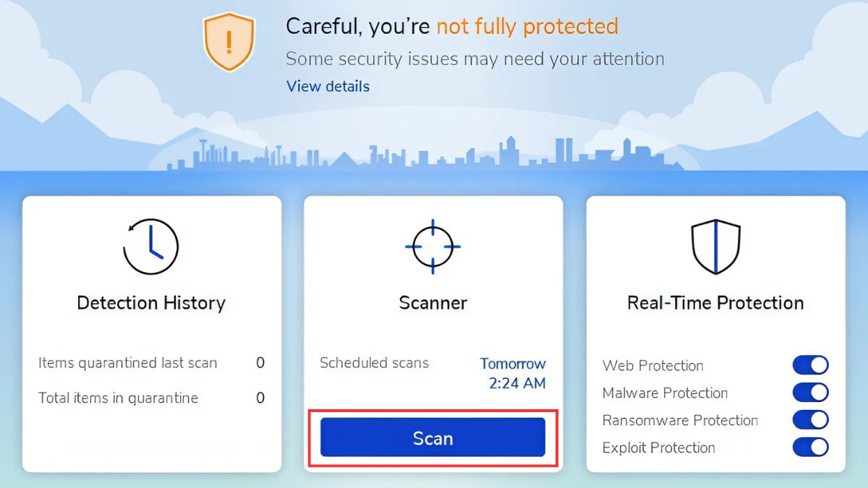Open the View details link

pyautogui.click(x=328, y=86)
